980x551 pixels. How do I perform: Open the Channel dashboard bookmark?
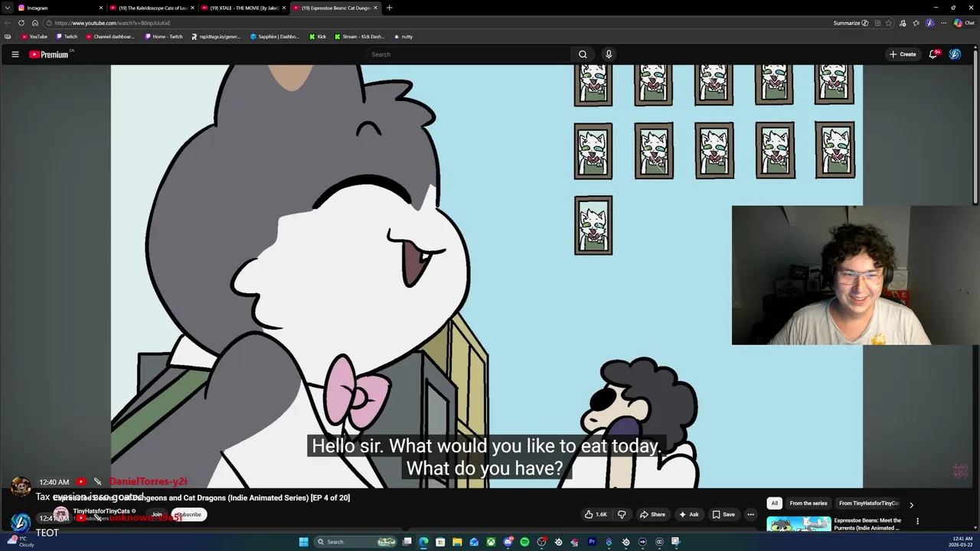(109, 36)
